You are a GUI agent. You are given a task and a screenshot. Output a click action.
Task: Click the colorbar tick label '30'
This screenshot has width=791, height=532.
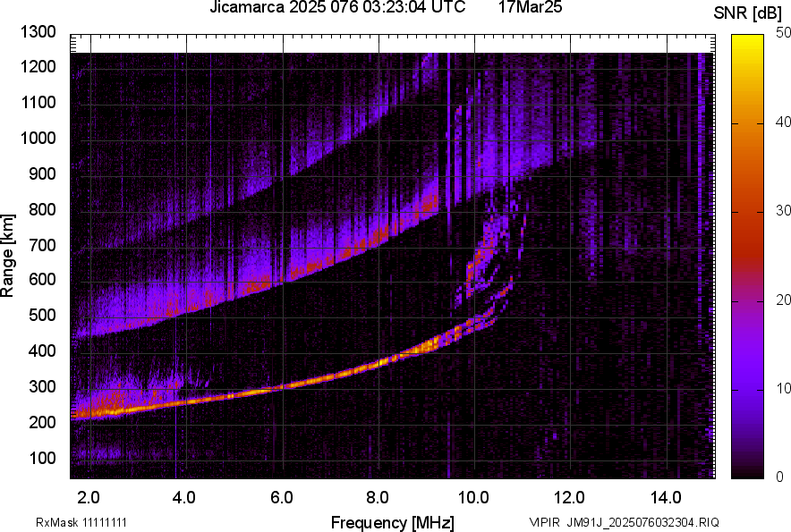(783, 210)
